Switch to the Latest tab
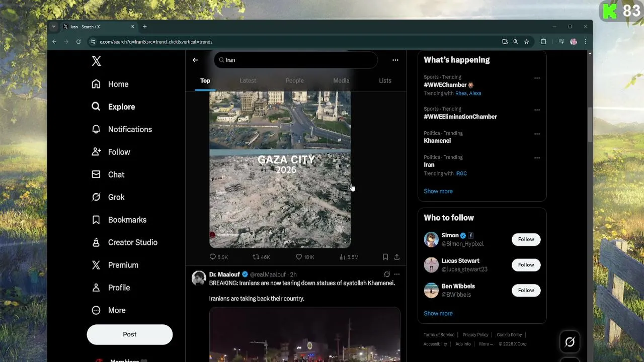This screenshot has height=362, width=644. 248,80
